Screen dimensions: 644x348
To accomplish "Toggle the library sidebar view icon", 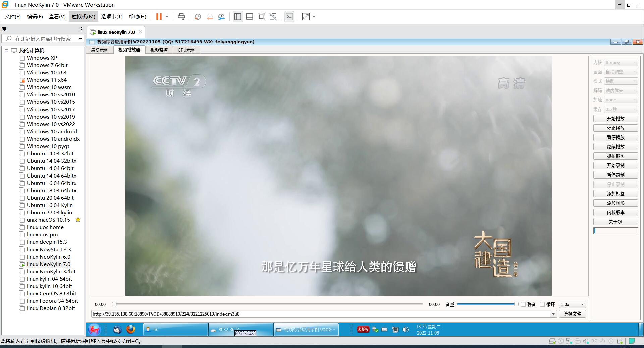I will [238, 17].
